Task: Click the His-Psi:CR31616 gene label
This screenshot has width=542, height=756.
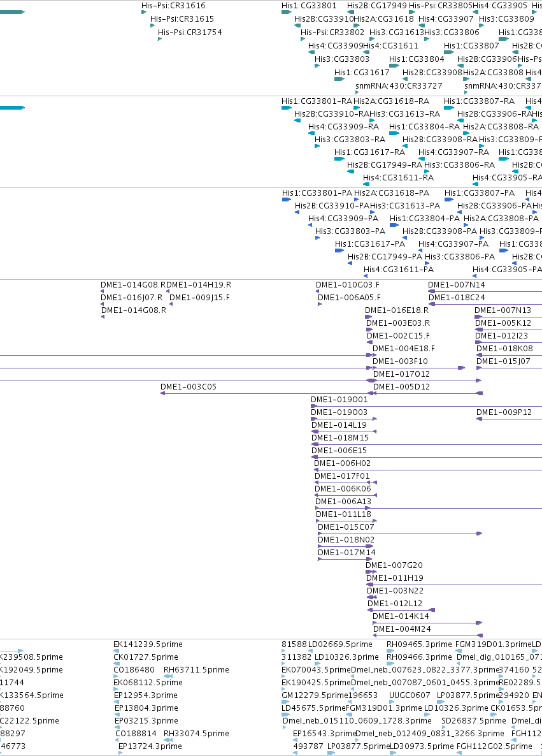Action: point(173,6)
